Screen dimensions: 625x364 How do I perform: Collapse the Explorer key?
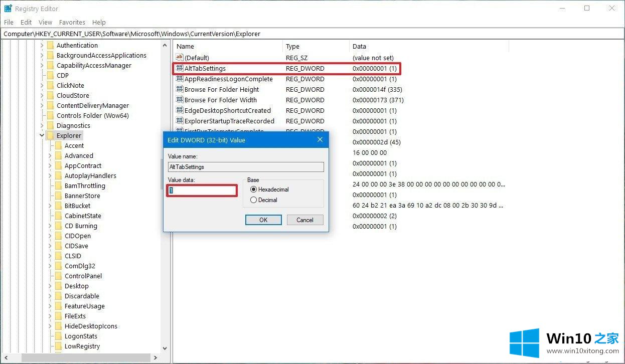coord(42,135)
